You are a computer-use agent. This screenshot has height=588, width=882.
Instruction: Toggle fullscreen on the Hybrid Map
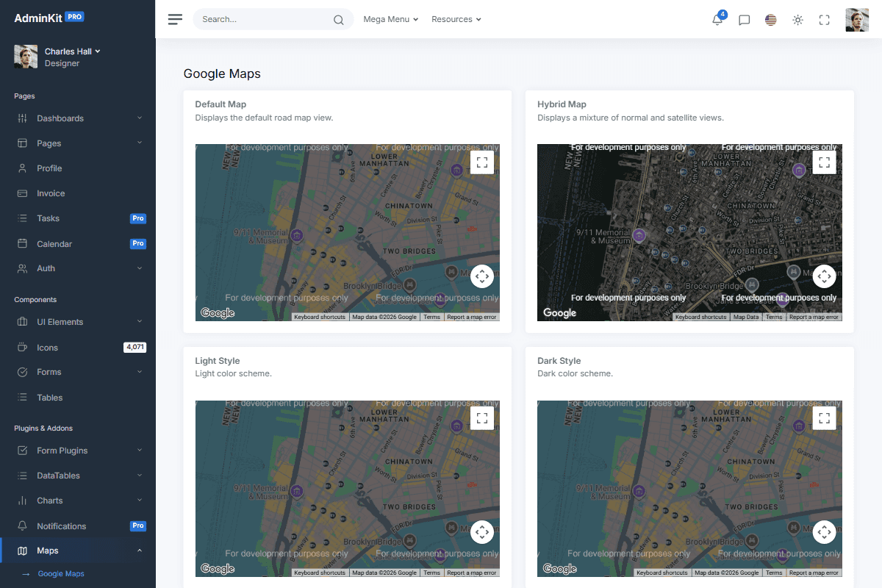(825, 162)
